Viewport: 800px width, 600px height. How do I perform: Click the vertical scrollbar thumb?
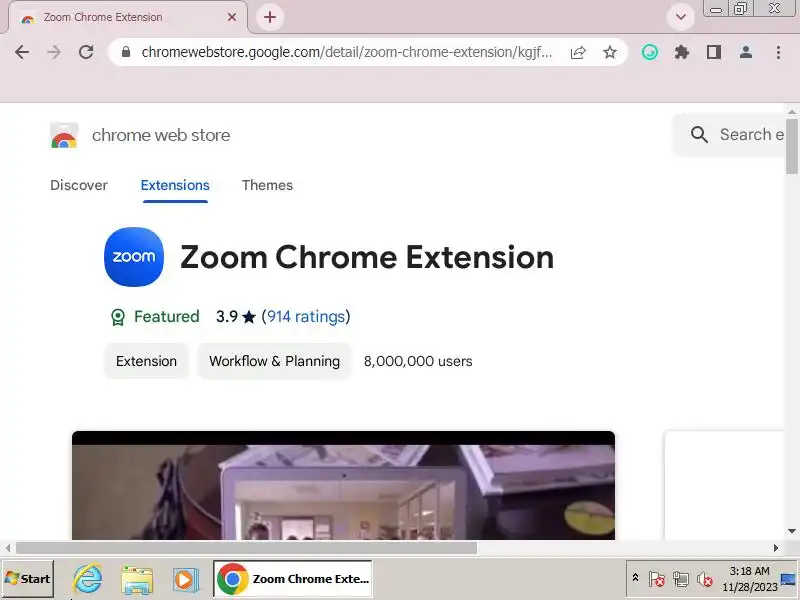[x=791, y=146]
